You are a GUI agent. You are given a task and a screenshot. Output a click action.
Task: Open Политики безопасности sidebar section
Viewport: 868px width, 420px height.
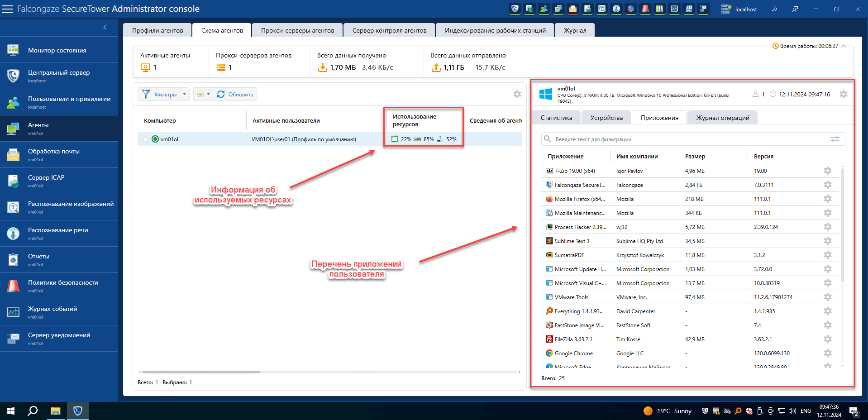(x=59, y=286)
